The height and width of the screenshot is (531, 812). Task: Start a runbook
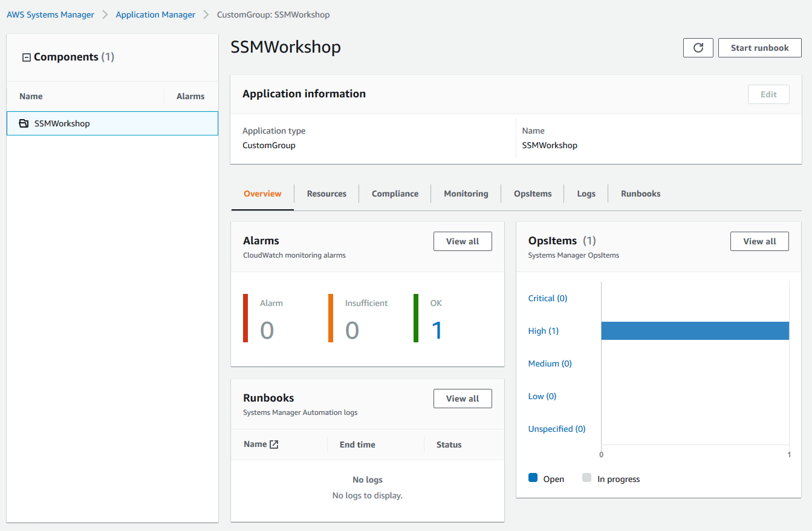759,48
